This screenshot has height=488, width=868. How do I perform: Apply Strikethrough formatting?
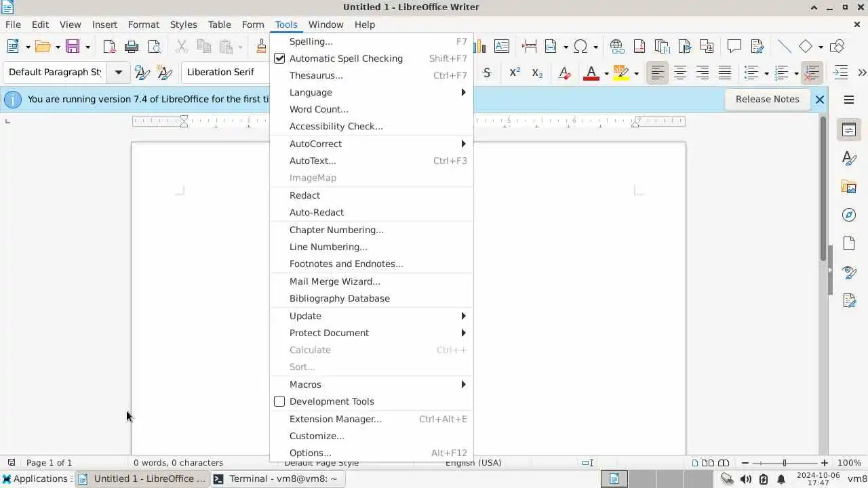(487, 72)
